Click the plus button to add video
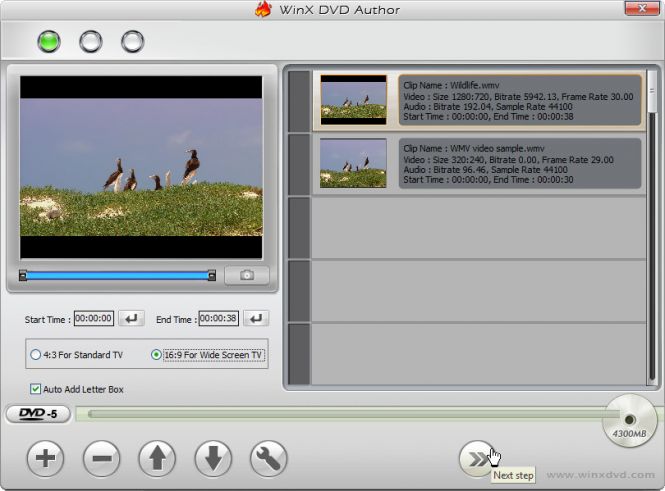The image size is (665, 491). point(45,459)
